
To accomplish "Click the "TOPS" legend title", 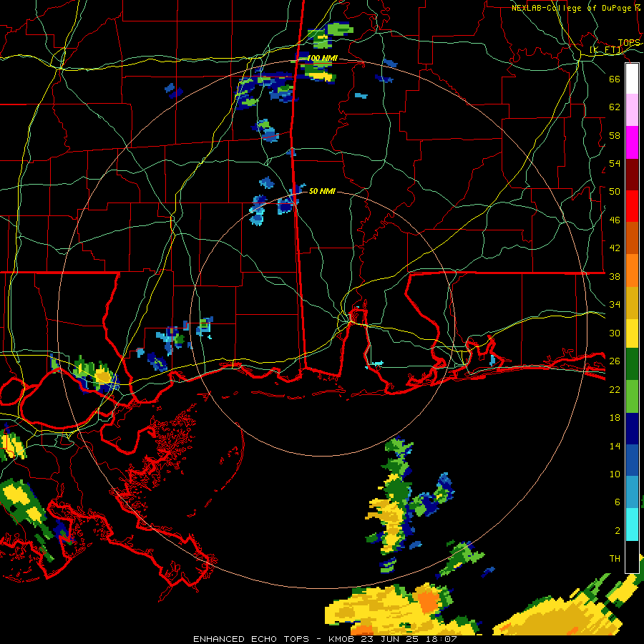I will tap(629, 43).
